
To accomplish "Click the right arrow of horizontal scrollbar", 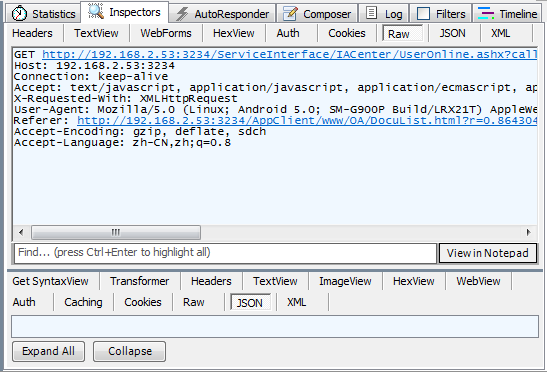I will (529, 232).
